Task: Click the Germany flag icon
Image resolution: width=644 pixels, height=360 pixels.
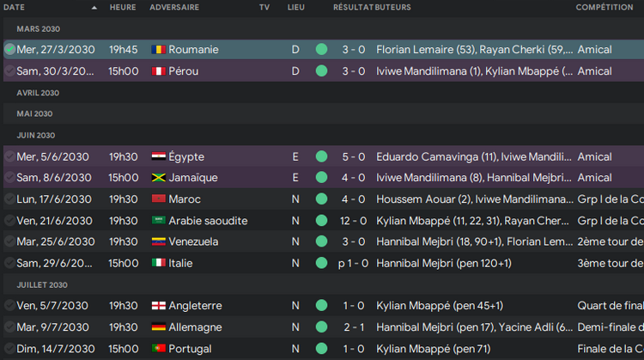Action: point(158,327)
